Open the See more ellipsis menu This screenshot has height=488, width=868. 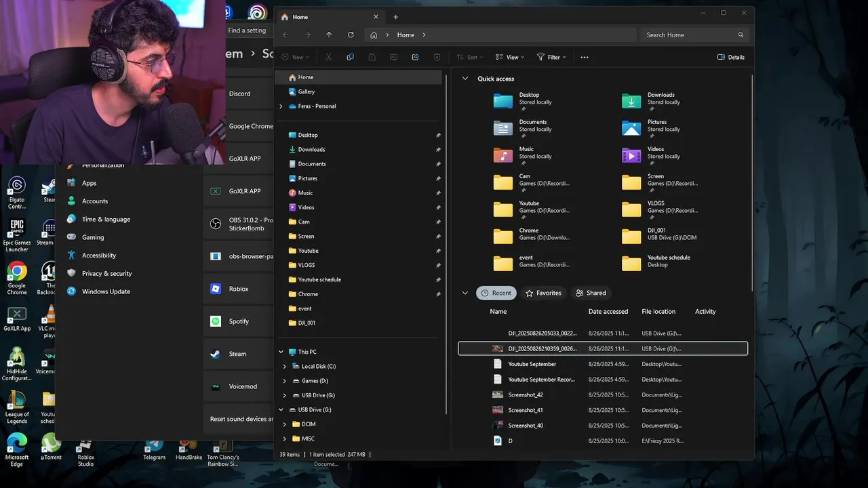point(585,57)
